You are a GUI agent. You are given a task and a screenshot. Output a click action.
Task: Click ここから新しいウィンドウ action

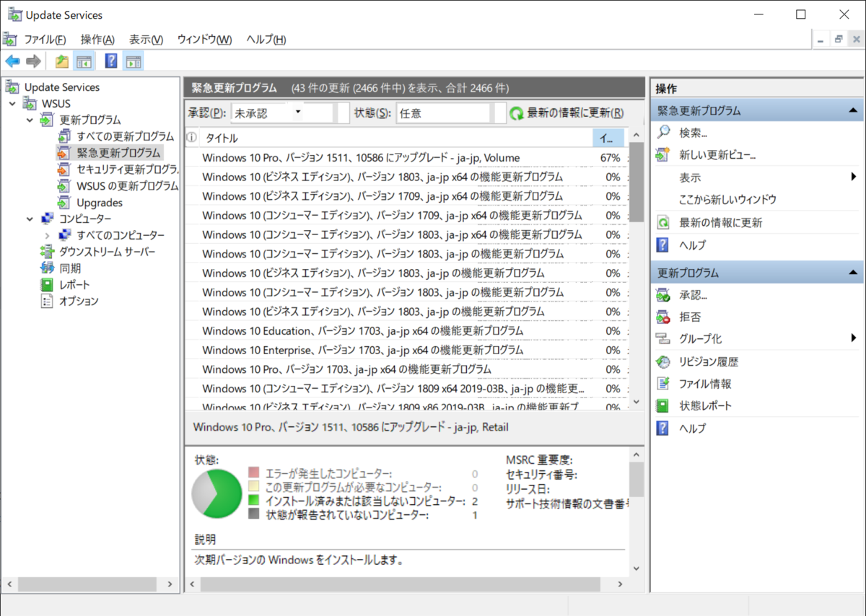[x=727, y=200]
